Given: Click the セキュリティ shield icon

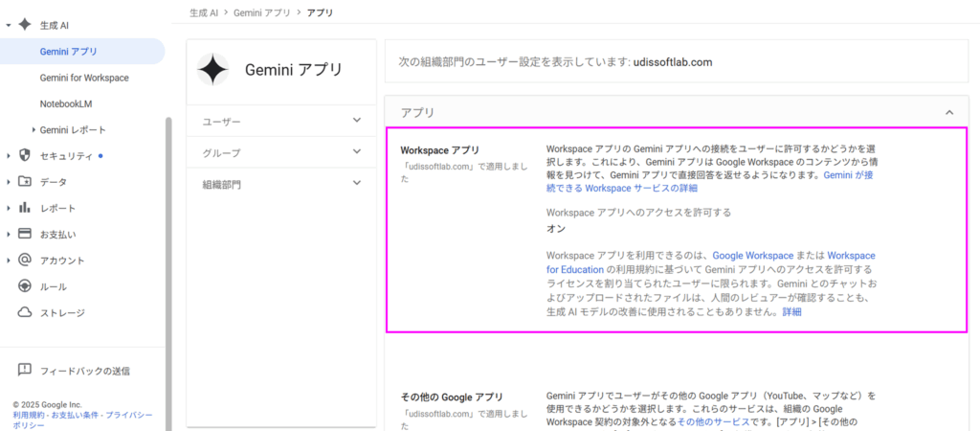Looking at the screenshot, I should [24, 156].
